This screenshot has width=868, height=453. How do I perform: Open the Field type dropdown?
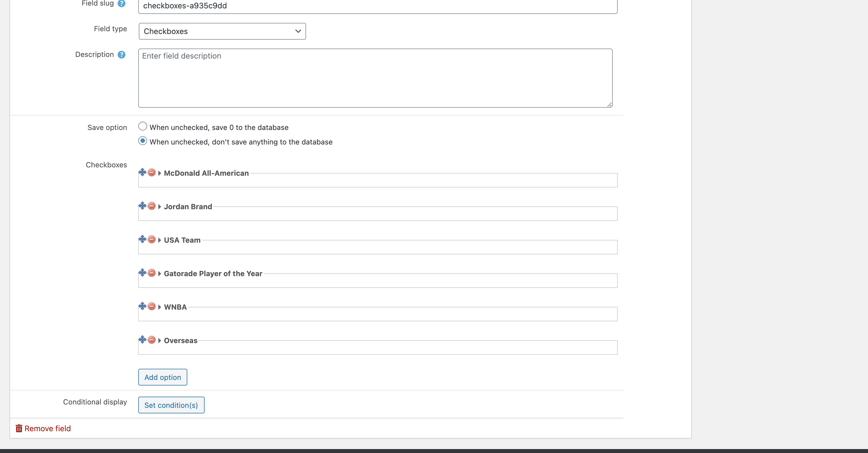(x=222, y=31)
